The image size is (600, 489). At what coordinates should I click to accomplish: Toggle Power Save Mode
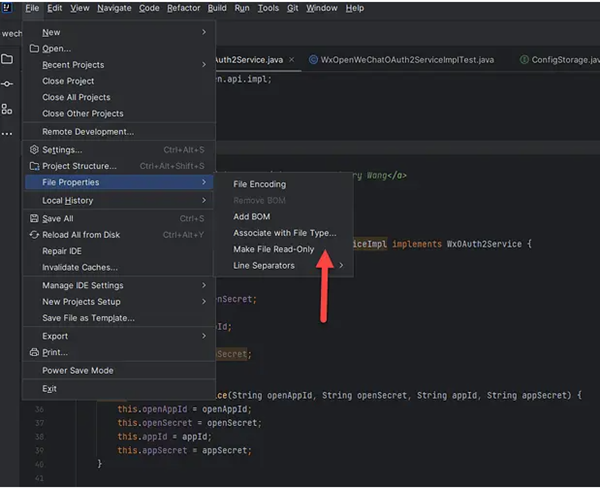(x=77, y=370)
